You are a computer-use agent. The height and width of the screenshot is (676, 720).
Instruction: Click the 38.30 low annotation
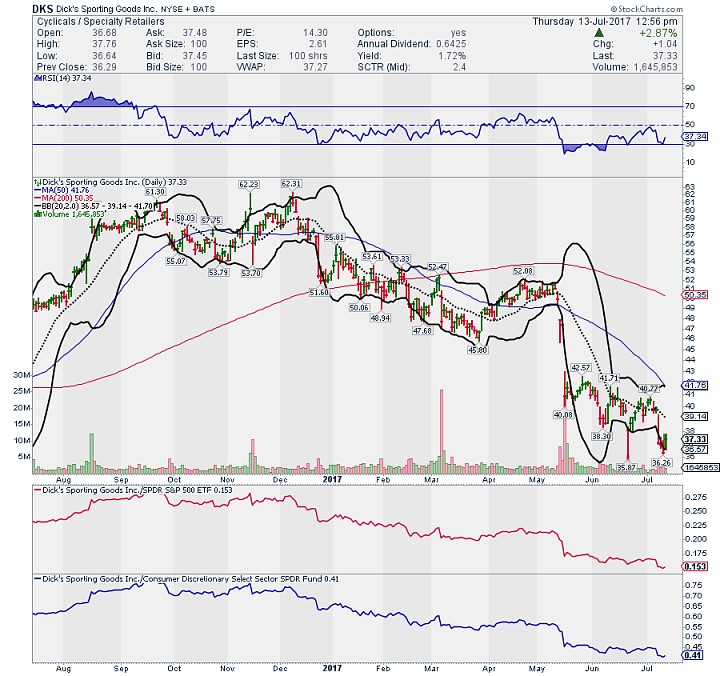point(602,436)
